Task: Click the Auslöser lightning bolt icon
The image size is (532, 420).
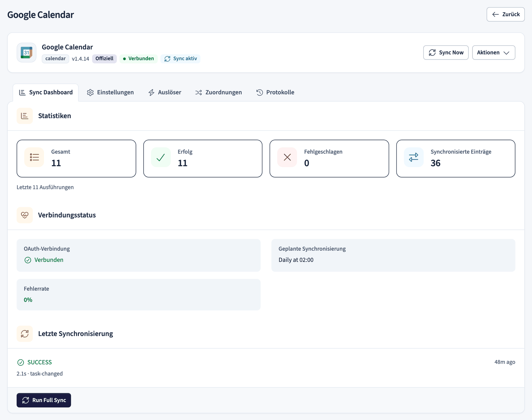Action: (x=151, y=92)
